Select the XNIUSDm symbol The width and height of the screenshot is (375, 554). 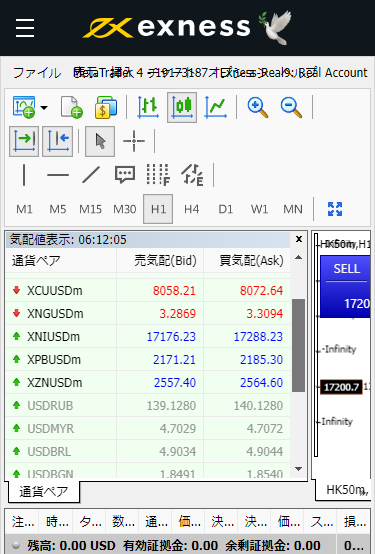click(53, 336)
